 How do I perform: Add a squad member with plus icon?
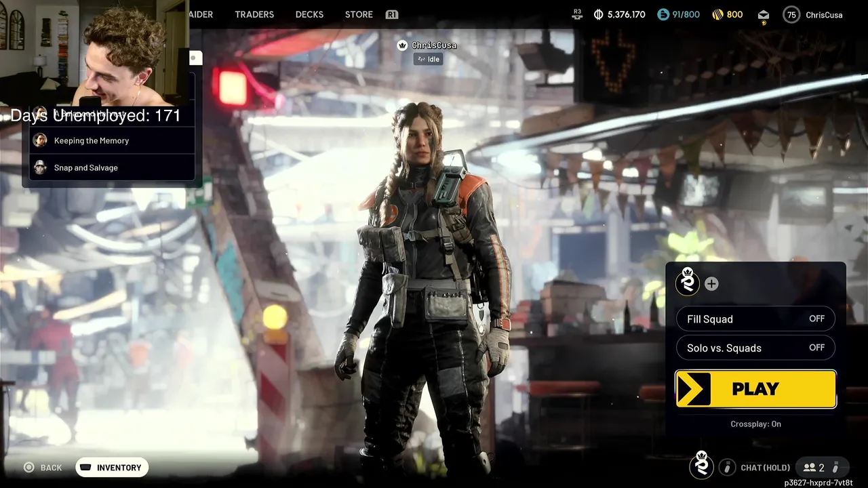tap(711, 284)
